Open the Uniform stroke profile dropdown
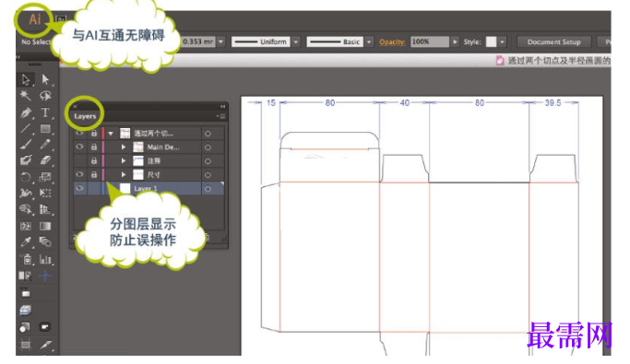The image size is (630, 364). 296,41
